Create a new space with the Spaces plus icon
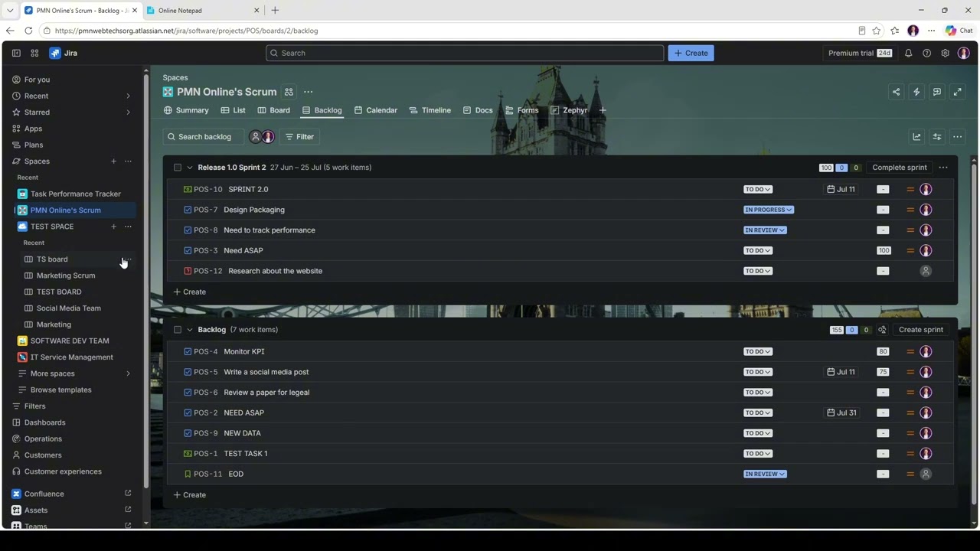The width and height of the screenshot is (980, 551). coord(113,161)
